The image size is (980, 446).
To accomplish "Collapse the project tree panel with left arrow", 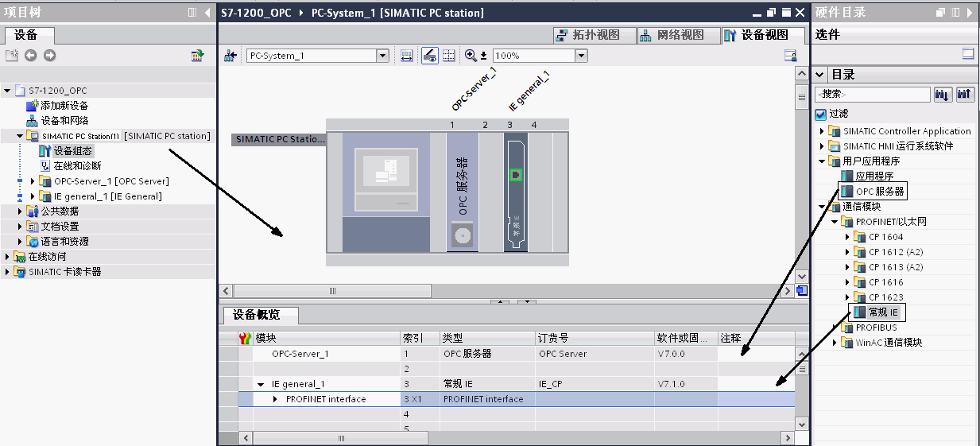I will pos(208,13).
